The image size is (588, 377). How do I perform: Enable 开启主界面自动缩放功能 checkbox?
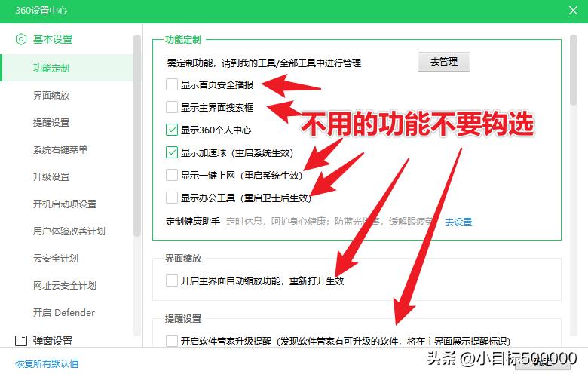coord(172,280)
